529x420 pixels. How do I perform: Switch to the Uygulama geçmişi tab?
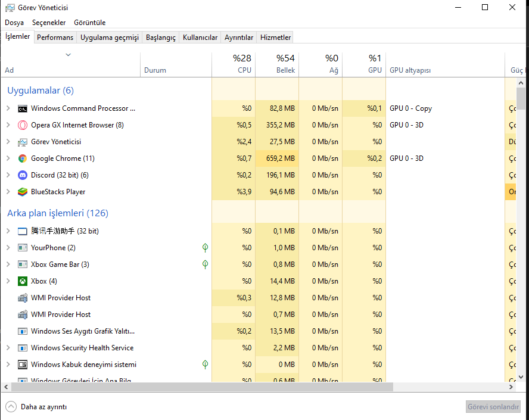pos(109,38)
